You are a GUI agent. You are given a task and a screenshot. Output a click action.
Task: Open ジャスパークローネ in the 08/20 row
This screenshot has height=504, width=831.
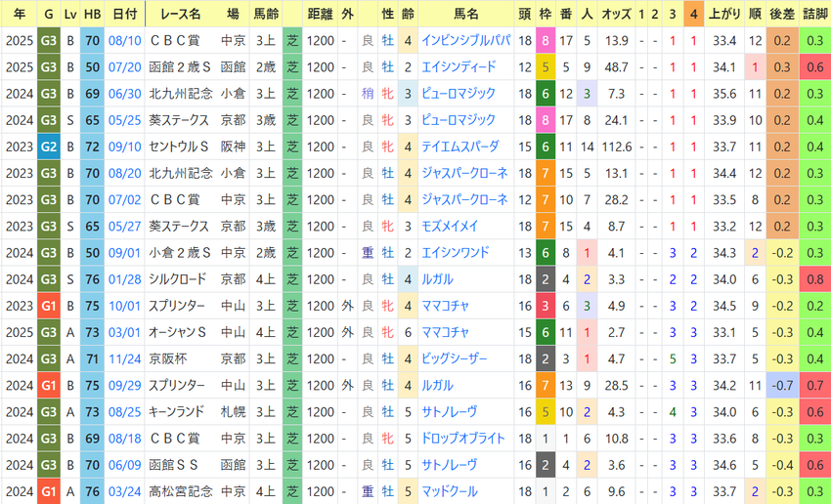(464, 173)
